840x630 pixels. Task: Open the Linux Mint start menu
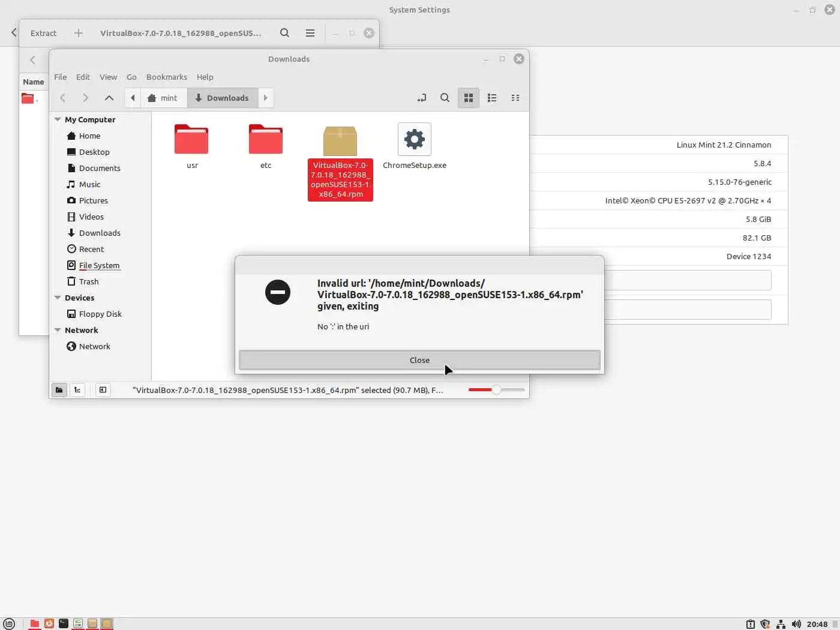9,624
